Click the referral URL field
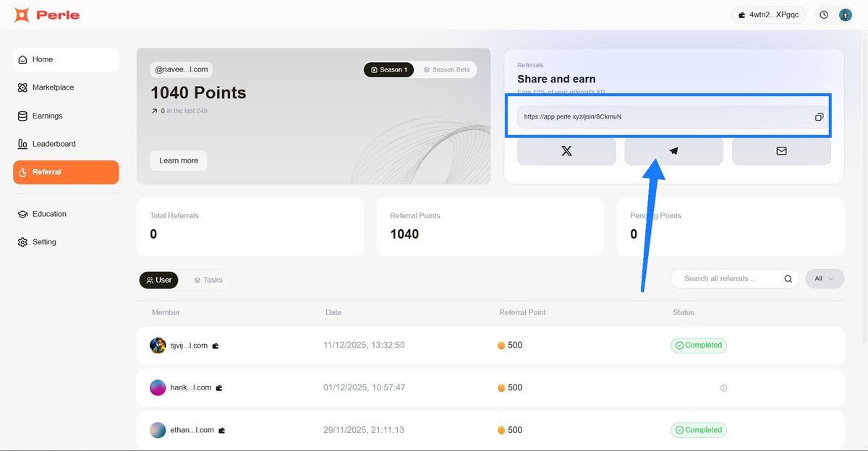The image size is (868, 451). coord(673,117)
